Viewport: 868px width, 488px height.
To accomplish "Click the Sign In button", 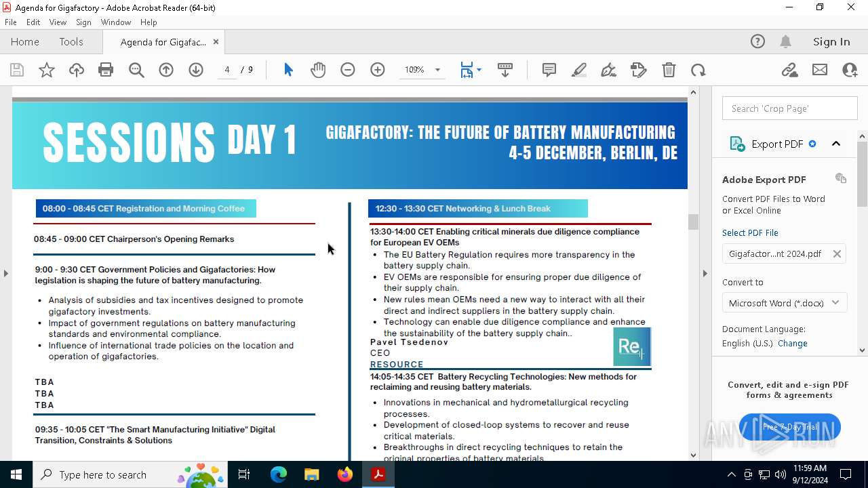I will click(831, 41).
